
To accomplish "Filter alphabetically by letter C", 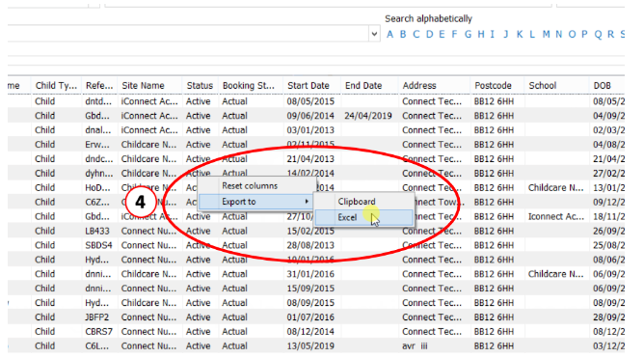I will 416,34.
